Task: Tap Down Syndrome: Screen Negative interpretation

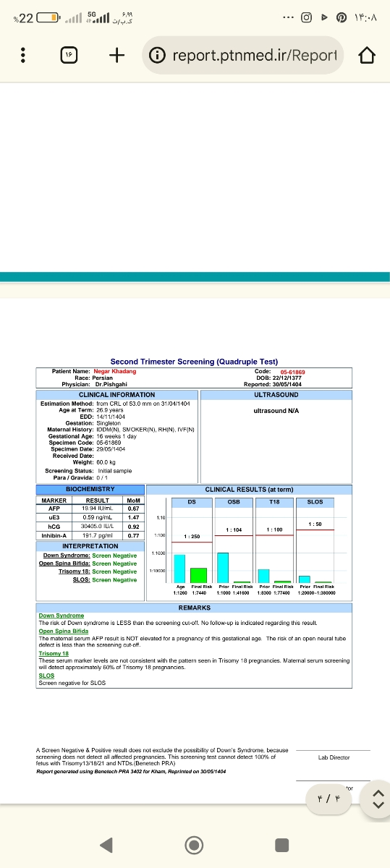Action: tap(90, 556)
